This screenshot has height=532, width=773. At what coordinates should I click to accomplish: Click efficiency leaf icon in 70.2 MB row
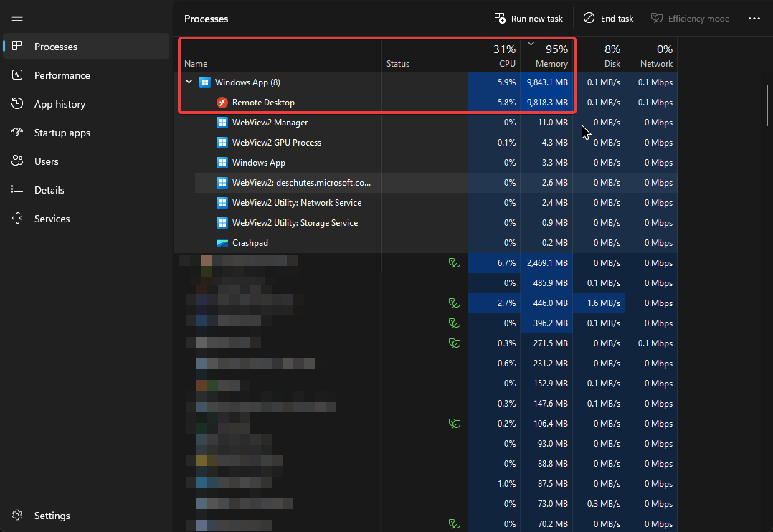click(x=454, y=523)
